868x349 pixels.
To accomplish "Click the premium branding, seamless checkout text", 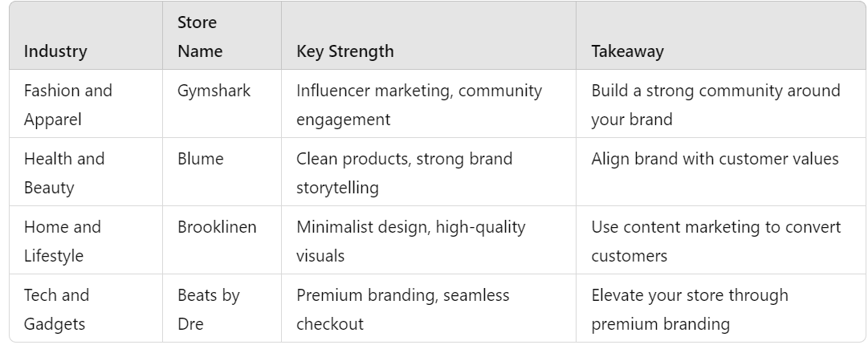I will pos(402,310).
